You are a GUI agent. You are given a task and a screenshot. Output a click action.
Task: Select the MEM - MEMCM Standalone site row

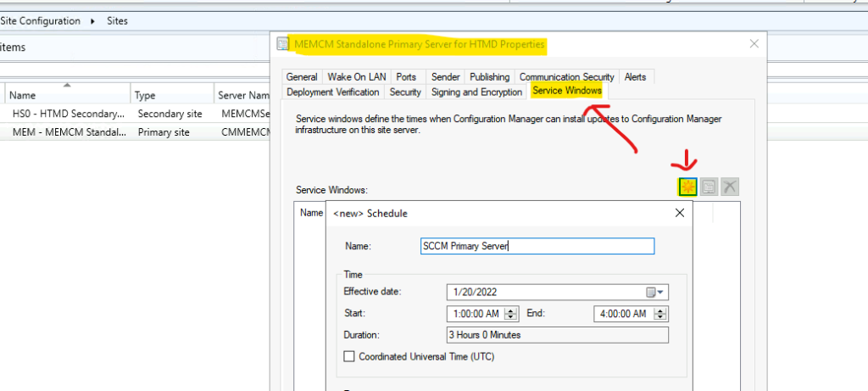(135, 132)
